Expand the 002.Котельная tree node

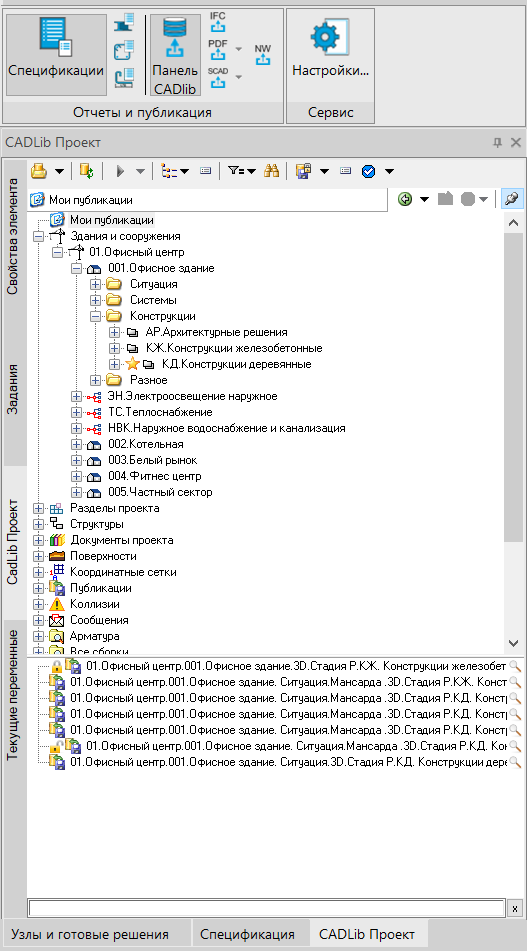[x=75, y=445]
